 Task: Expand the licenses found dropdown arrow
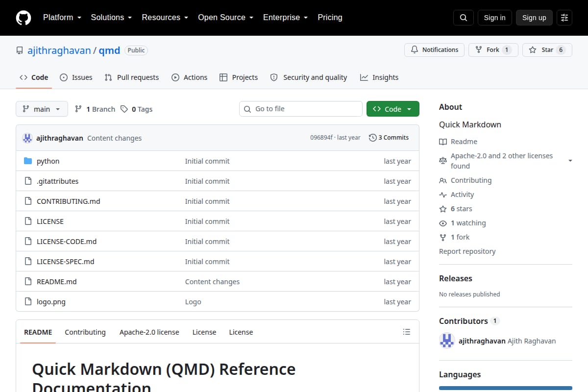click(570, 161)
